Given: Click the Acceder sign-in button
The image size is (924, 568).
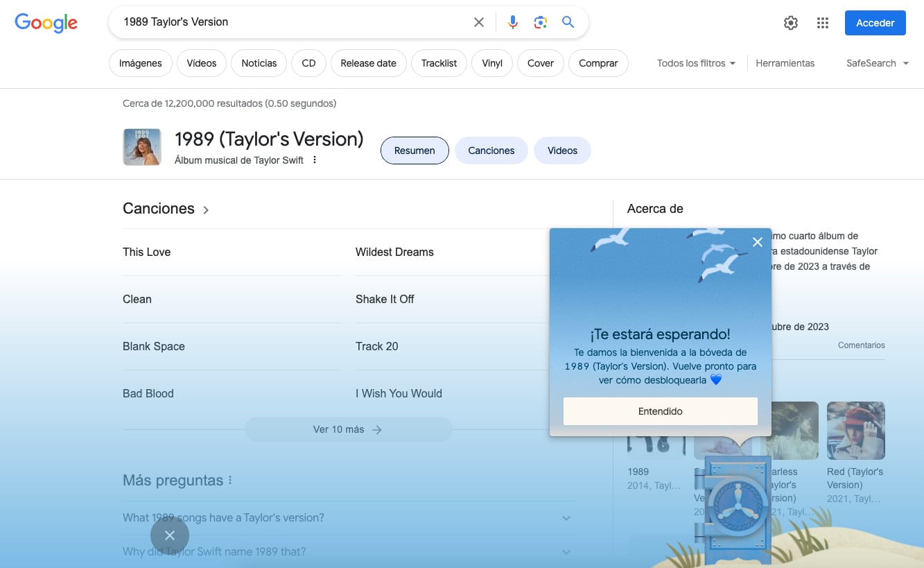Looking at the screenshot, I should (875, 23).
